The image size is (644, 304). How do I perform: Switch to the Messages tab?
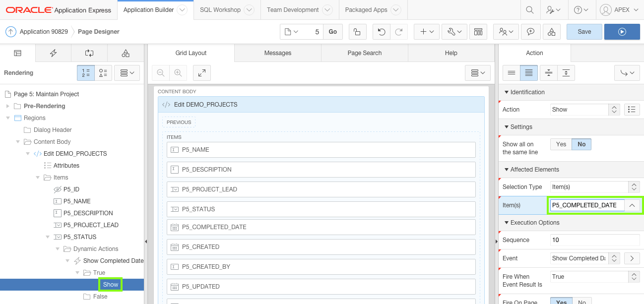coord(277,53)
